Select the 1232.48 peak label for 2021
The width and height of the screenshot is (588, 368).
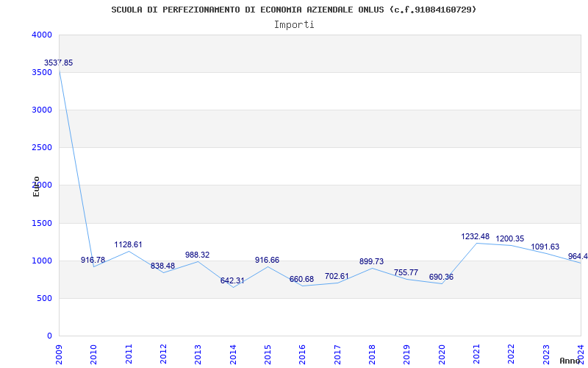click(x=475, y=237)
